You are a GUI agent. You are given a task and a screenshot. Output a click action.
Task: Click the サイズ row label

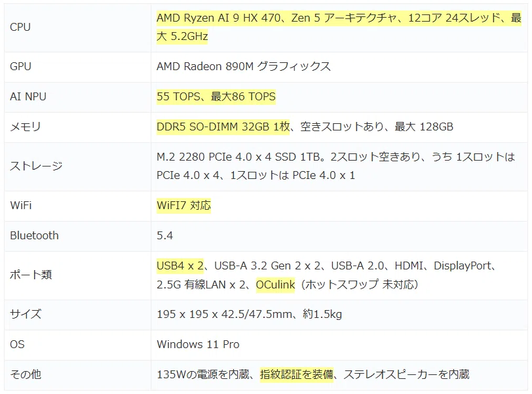[x=26, y=314]
